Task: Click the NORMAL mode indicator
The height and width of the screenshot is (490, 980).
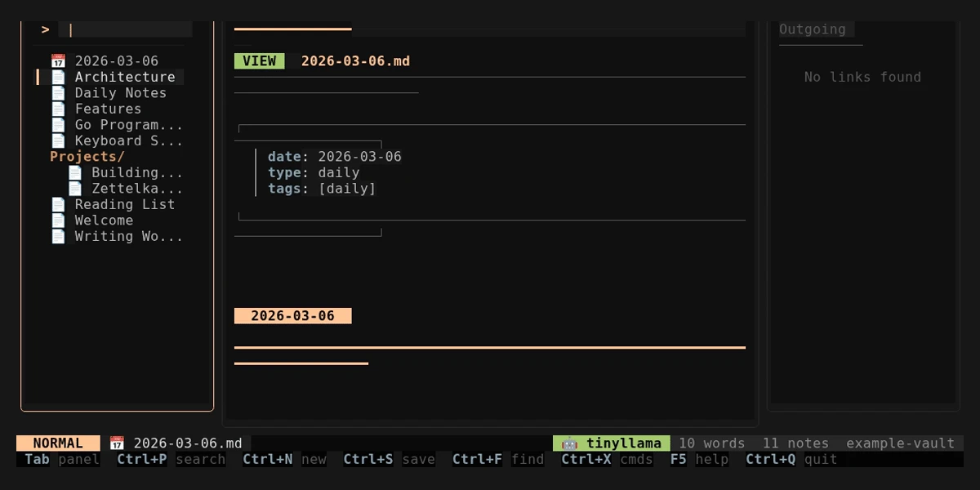Action: click(58, 443)
